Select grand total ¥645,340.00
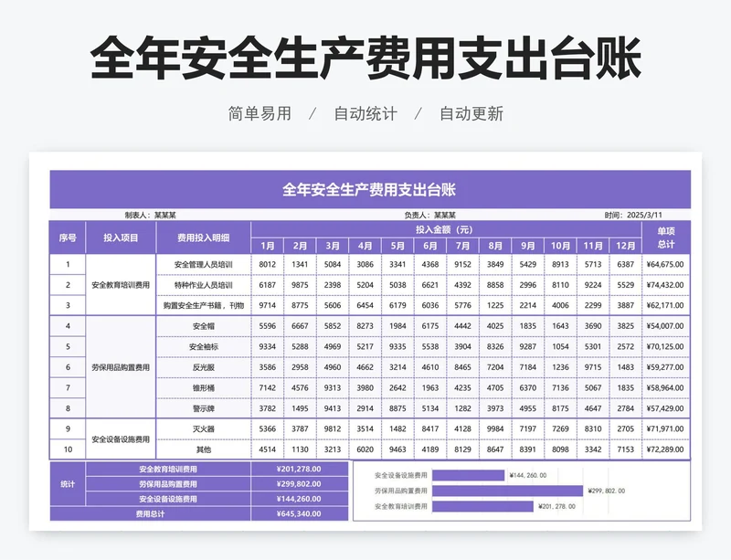The image size is (731, 560). (x=299, y=513)
